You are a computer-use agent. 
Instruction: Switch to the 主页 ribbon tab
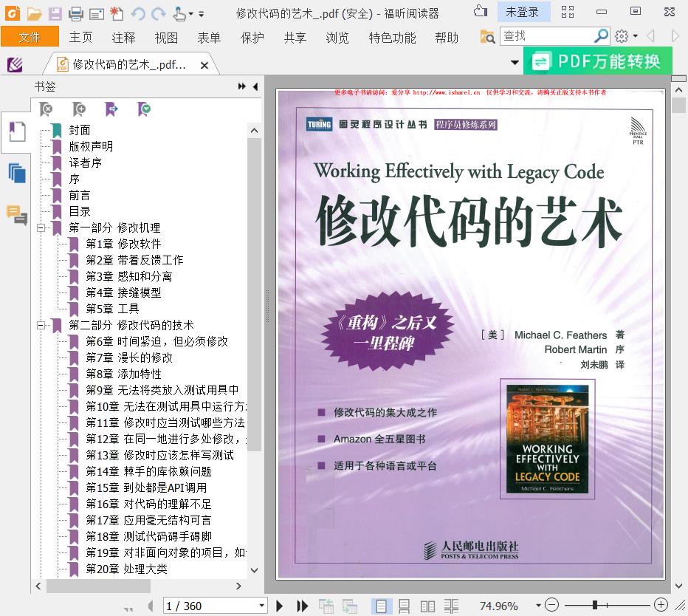tap(80, 38)
